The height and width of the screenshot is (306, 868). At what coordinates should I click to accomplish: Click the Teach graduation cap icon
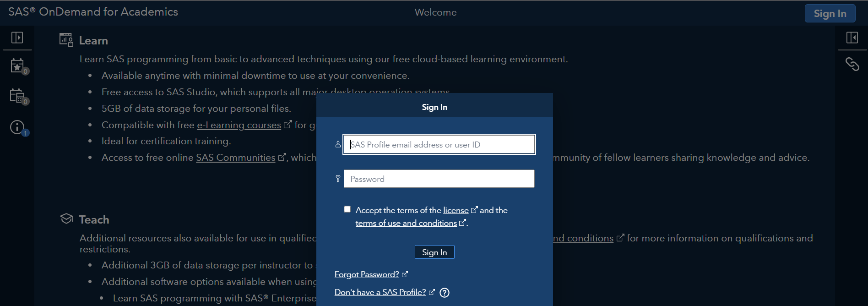click(66, 219)
